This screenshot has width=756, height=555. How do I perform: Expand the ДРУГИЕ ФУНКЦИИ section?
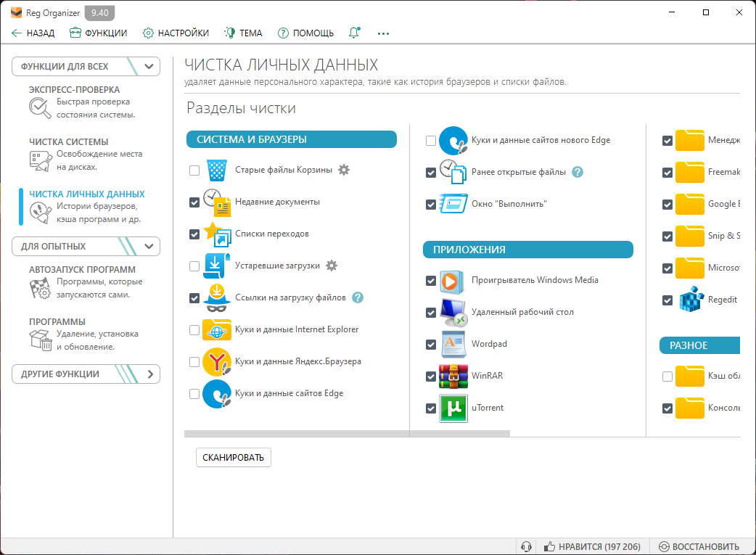click(x=86, y=374)
